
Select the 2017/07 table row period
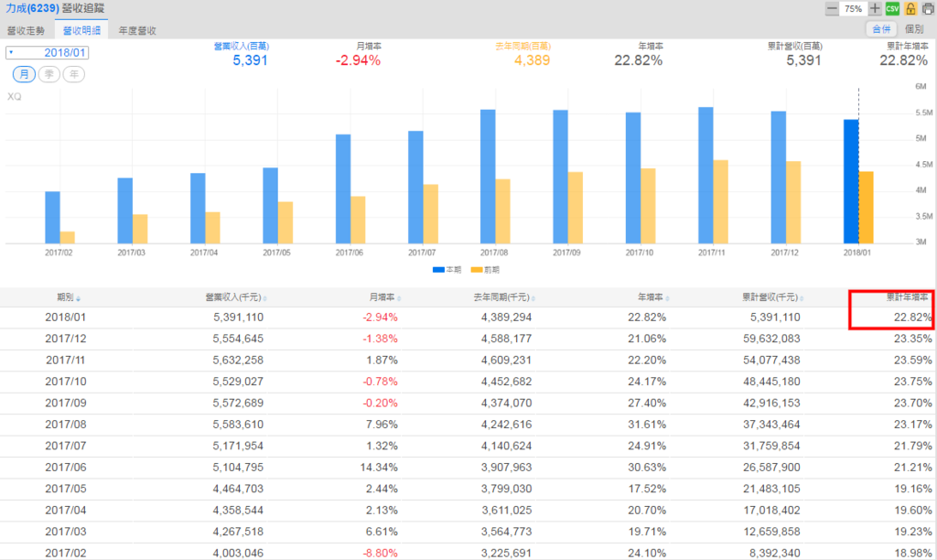point(66,446)
